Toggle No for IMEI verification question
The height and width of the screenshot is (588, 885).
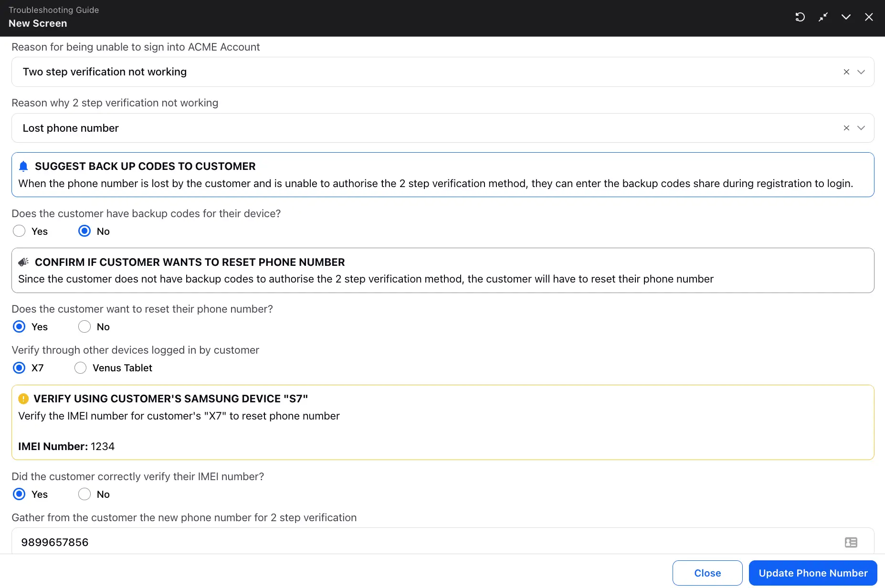84,494
